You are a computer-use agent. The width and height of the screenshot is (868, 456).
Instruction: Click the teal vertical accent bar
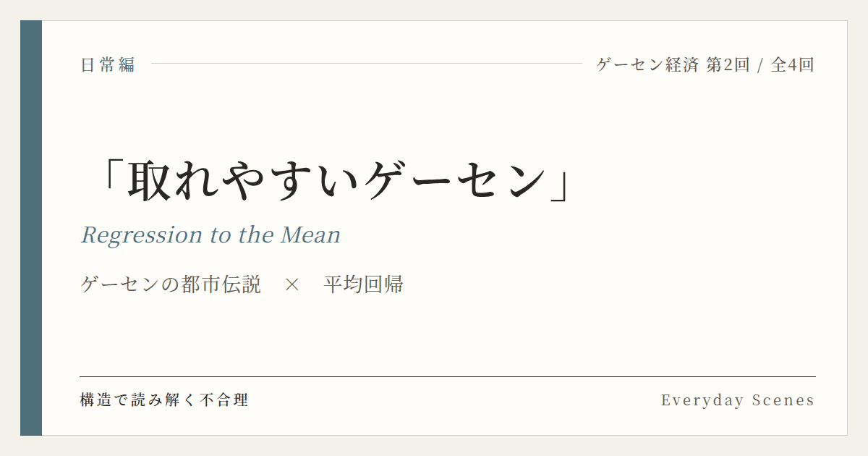(31, 228)
